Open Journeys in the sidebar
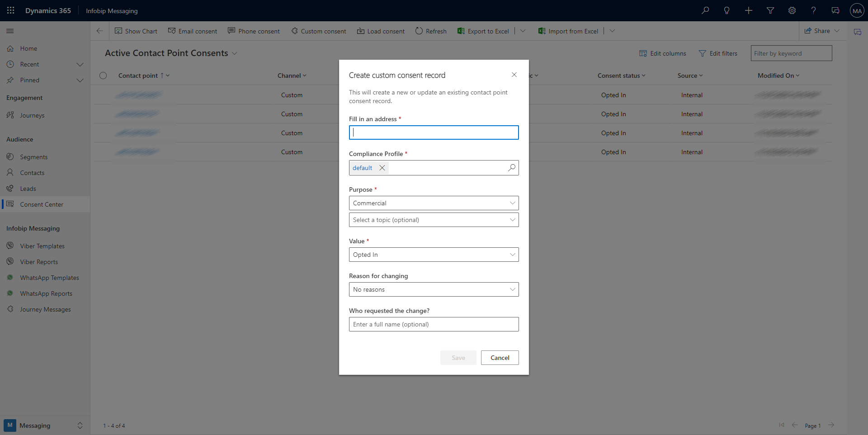The image size is (868, 435). (x=45, y=115)
